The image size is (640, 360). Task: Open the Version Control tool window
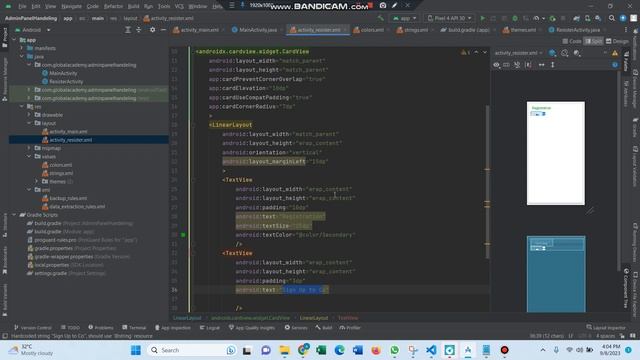pos(33,328)
